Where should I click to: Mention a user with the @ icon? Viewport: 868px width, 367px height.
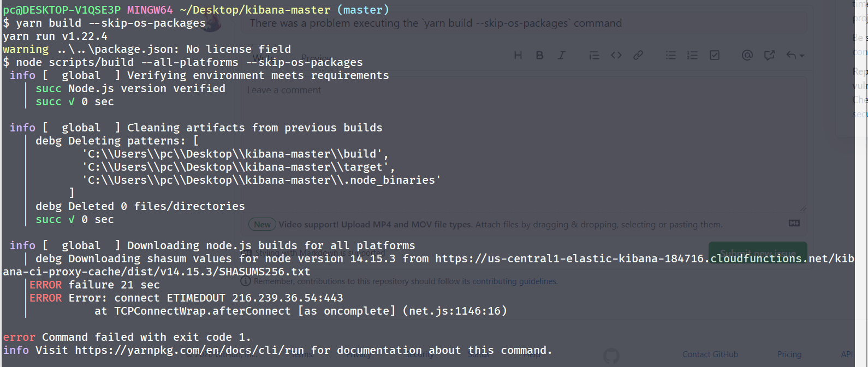[x=747, y=55]
